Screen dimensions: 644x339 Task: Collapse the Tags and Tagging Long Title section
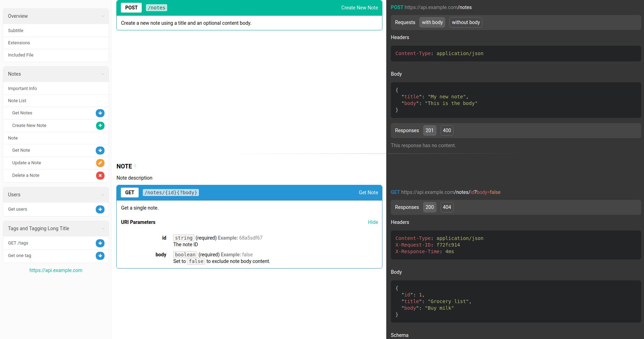(103, 228)
